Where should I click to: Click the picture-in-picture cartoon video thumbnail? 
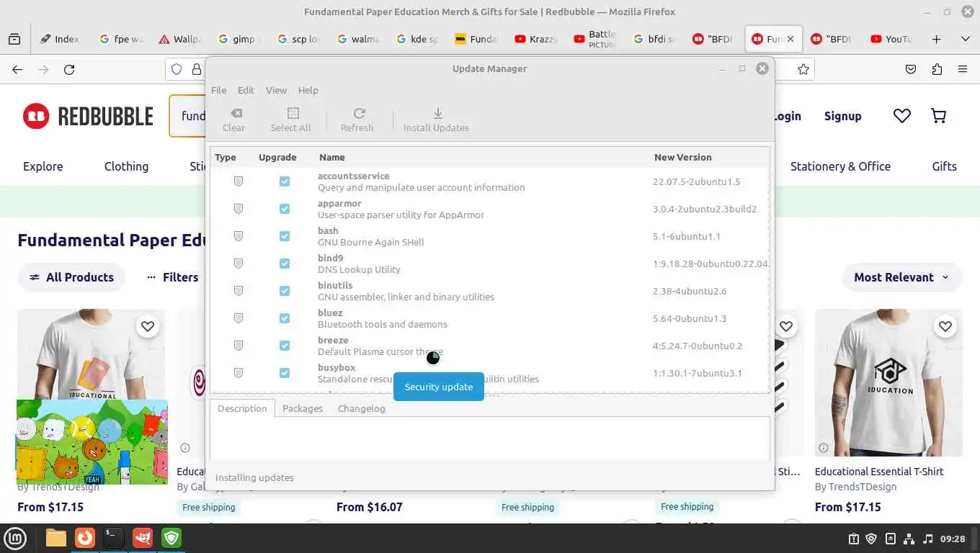pos(92,442)
